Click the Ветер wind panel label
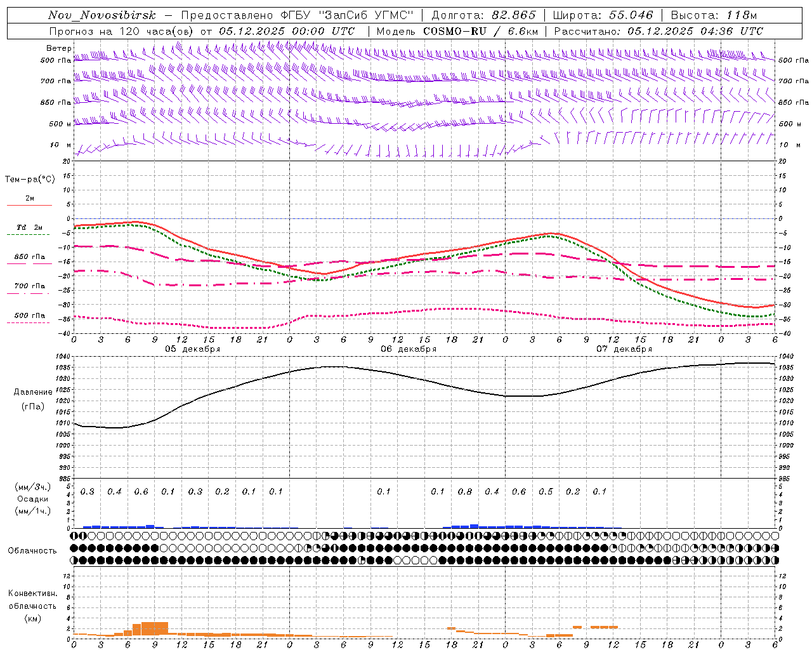 [58, 48]
